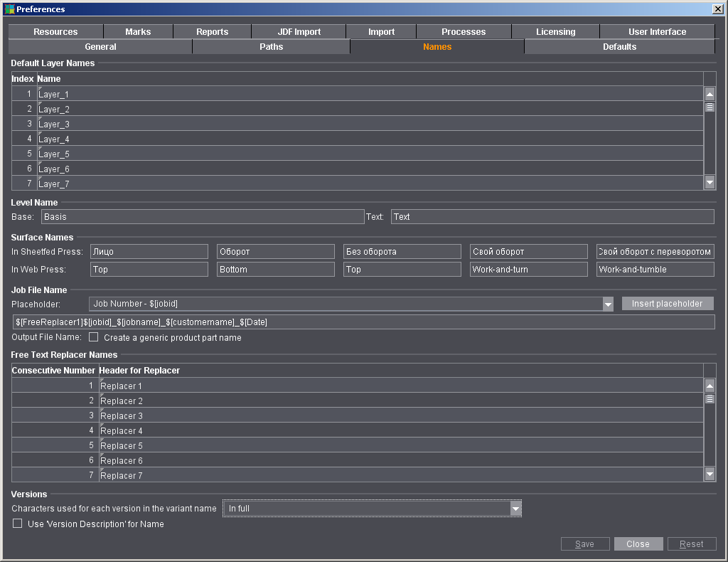Viewport: 728px width, 562px height.
Task: Expand the version characters 'In full' dropdown
Action: pos(515,508)
